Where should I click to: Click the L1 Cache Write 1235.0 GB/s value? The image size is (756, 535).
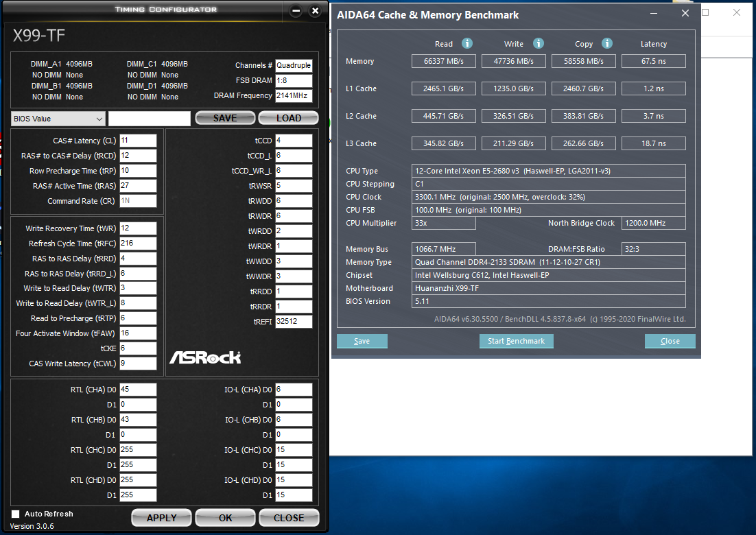click(x=513, y=88)
